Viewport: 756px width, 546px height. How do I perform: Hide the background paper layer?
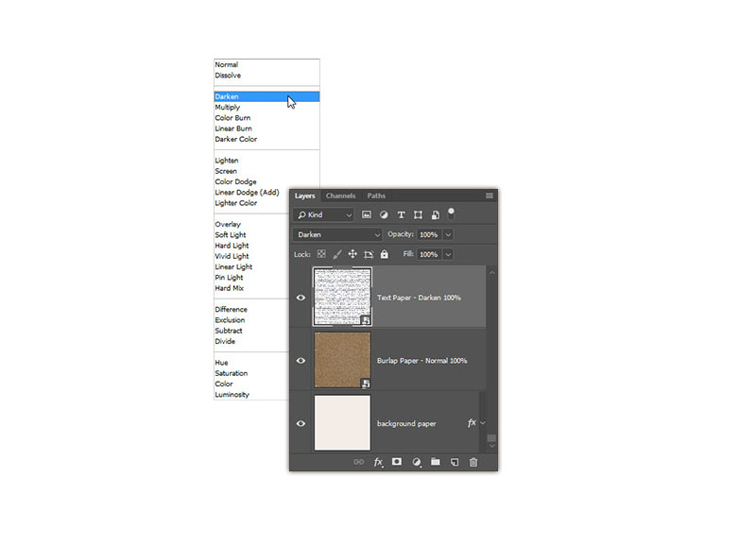301,423
